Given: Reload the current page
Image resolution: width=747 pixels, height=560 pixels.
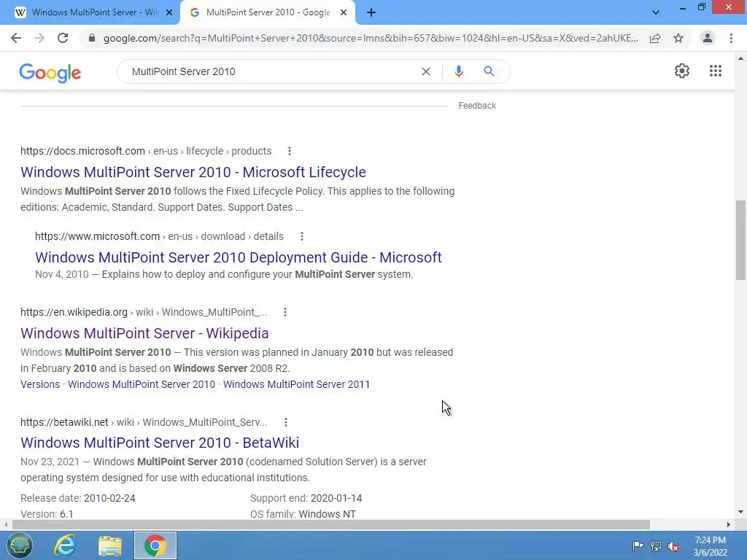Looking at the screenshot, I should [63, 38].
